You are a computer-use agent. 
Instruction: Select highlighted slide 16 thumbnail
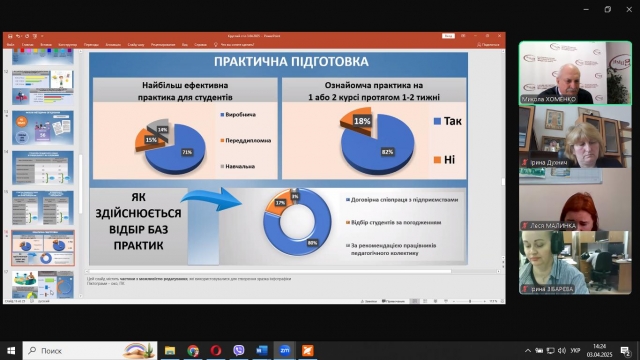coord(43,248)
